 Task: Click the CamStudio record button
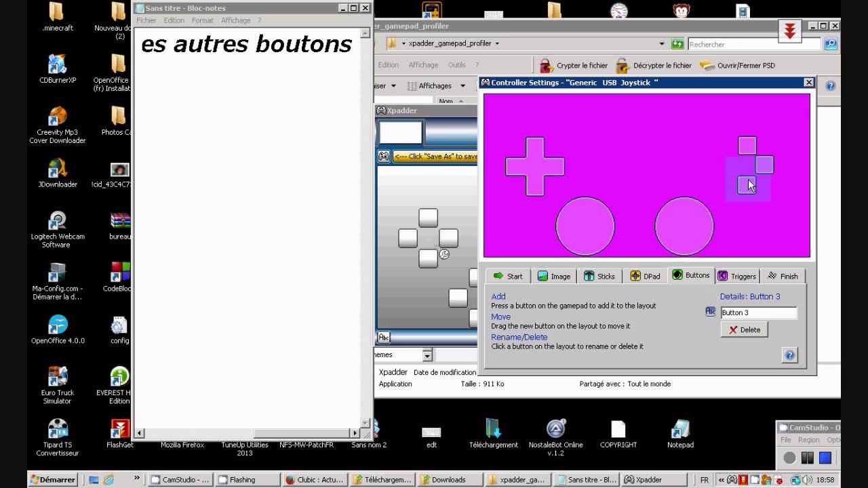789,457
